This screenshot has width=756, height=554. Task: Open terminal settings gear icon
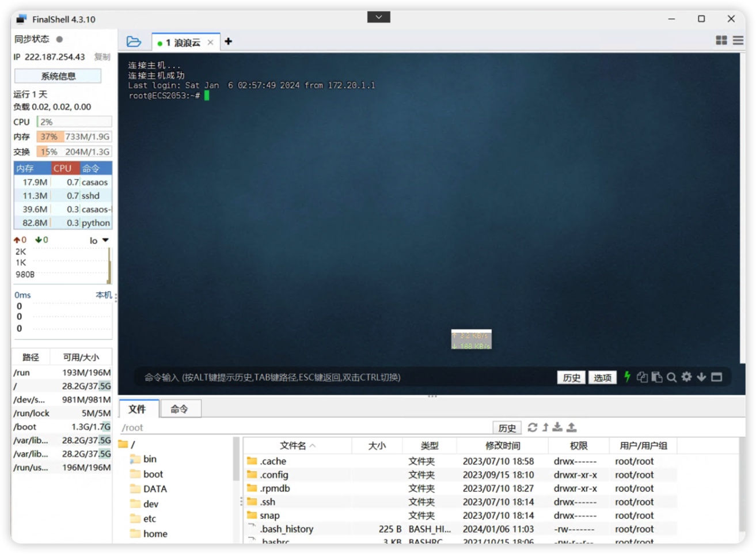point(686,377)
